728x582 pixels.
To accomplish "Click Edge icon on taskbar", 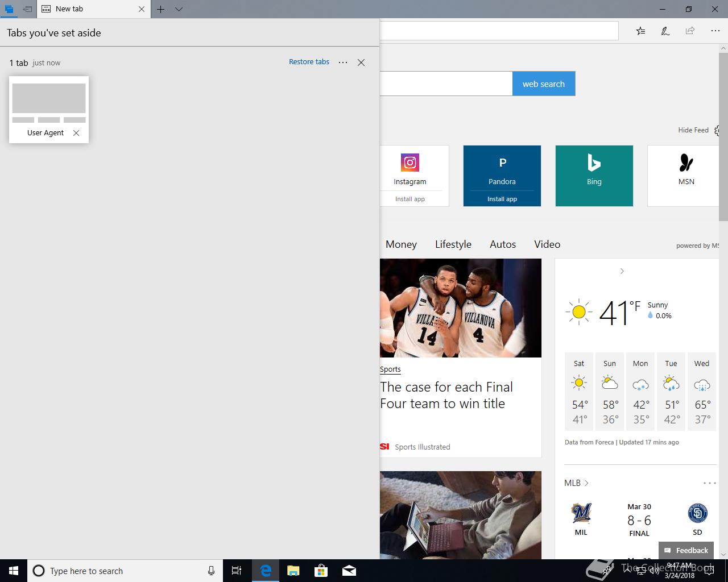I will pos(266,571).
